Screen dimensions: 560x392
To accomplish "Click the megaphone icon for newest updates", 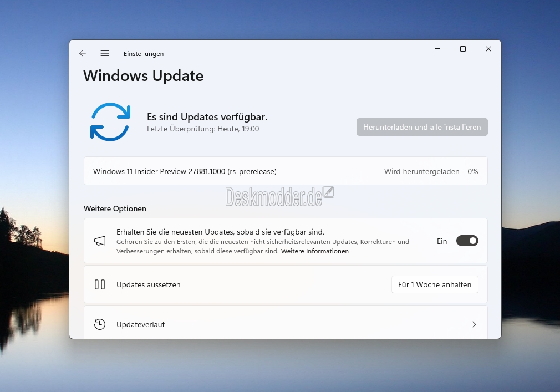I will [x=100, y=241].
